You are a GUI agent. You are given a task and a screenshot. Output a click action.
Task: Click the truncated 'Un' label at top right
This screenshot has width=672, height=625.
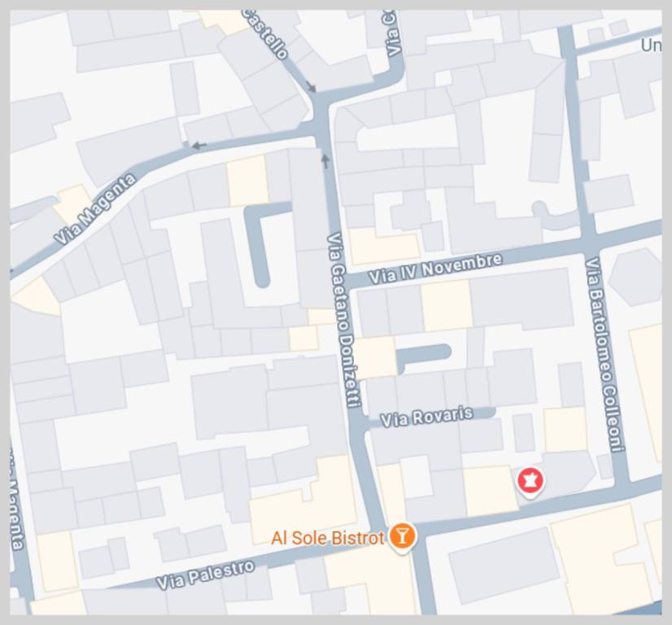pos(651,45)
